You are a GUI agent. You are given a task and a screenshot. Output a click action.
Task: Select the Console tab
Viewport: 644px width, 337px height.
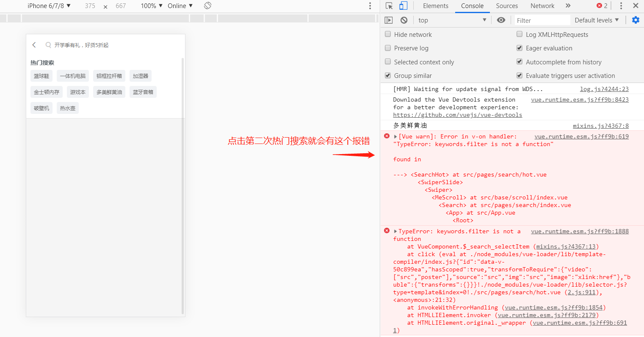pyautogui.click(x=472, y=6)
